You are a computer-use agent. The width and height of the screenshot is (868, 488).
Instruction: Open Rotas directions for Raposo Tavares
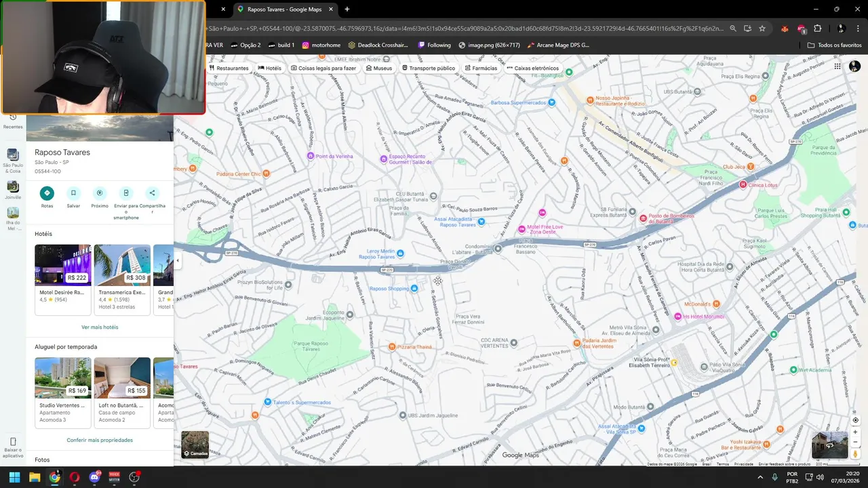pos(47,193)
